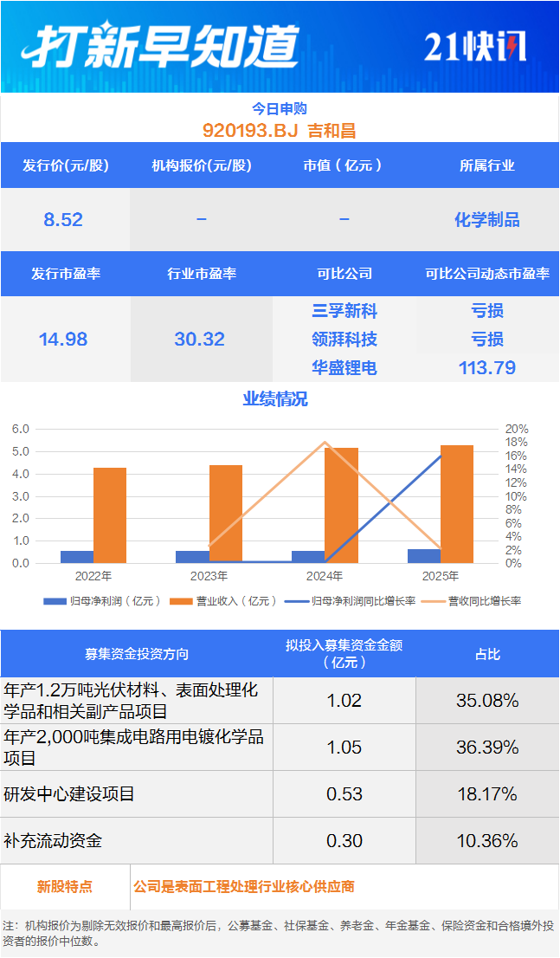The width and height of the screenshot is (560, 958).
Task: Click the 2024年 orange revenue bar
Action: [x=341, y=506]
